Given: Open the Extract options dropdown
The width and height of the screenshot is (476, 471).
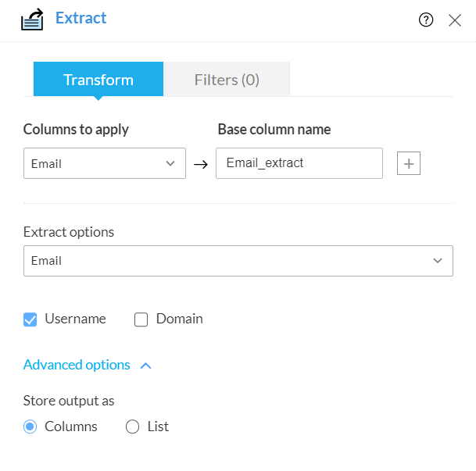Looking at the screenshot, I should [238, 261].
